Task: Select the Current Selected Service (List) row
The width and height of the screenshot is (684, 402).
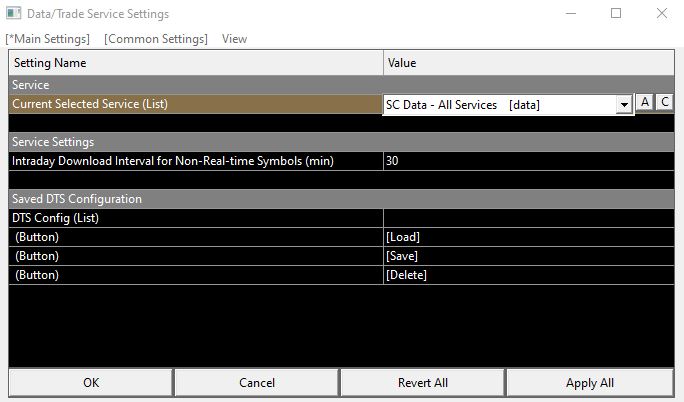Action: click(195, 104)
